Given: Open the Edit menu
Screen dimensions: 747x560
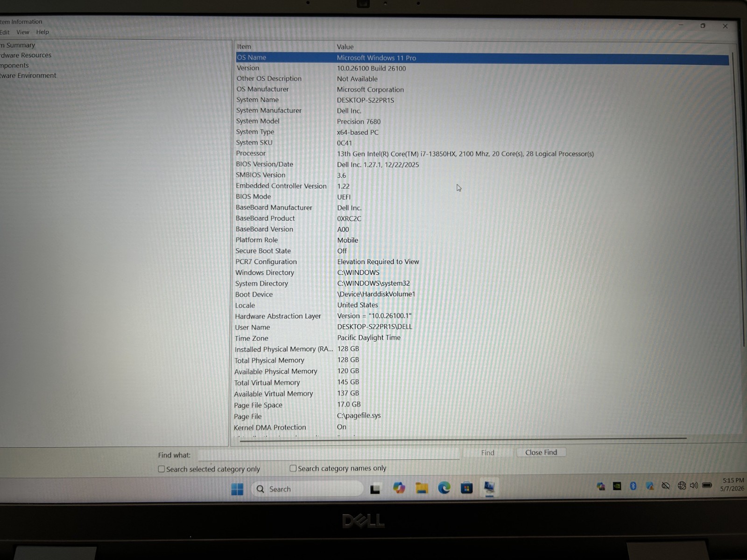Looking at the screenshot, I should pyautogui.click(x=5, y=32).
